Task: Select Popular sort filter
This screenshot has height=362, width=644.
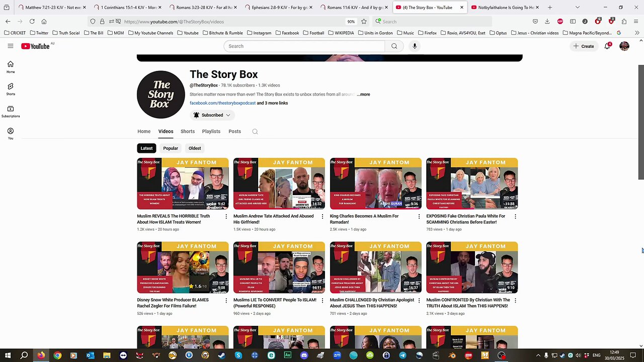Action: tap(171, 148)
